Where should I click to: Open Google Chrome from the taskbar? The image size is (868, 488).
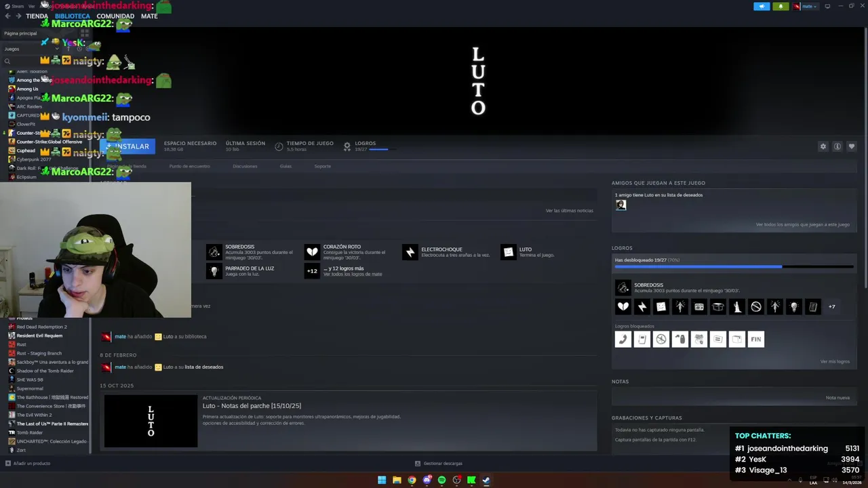[412, 480]
